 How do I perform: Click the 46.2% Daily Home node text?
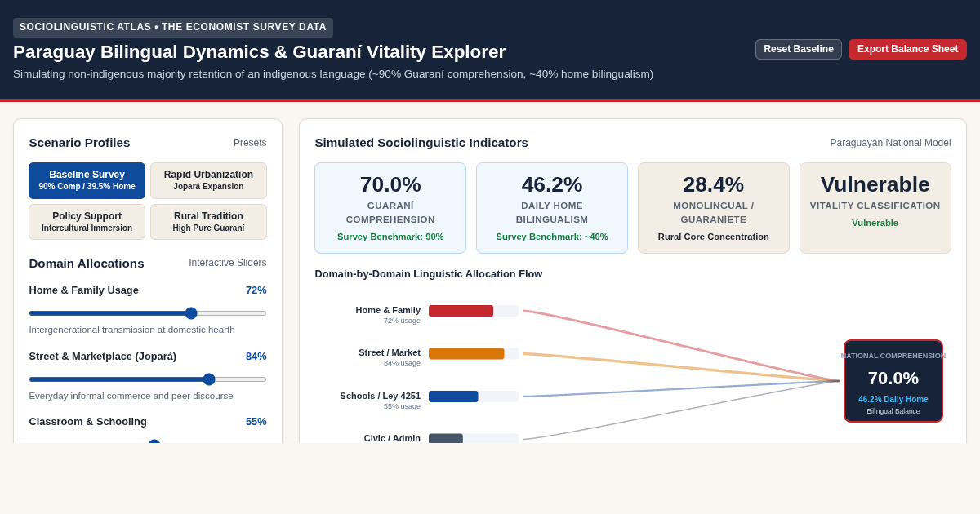point(893,400)
